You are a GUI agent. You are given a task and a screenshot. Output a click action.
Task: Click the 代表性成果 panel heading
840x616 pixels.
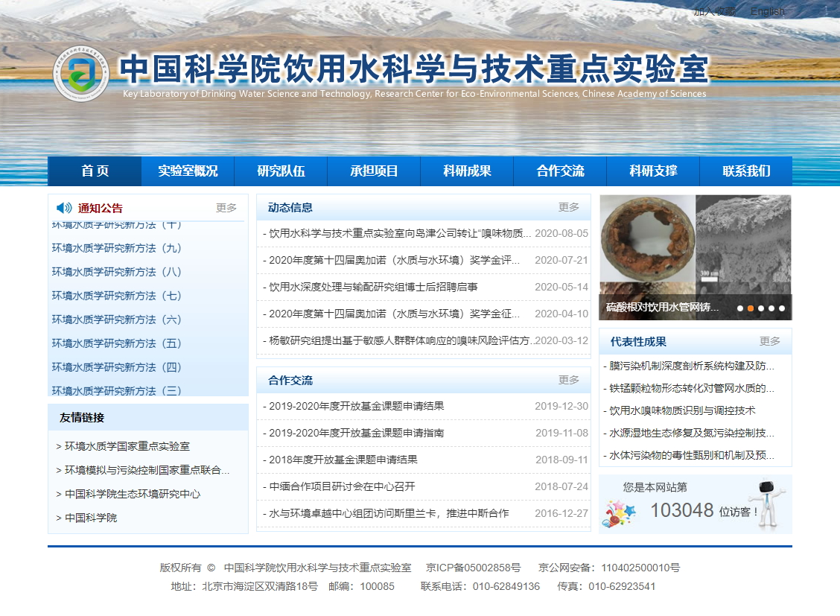638,342
